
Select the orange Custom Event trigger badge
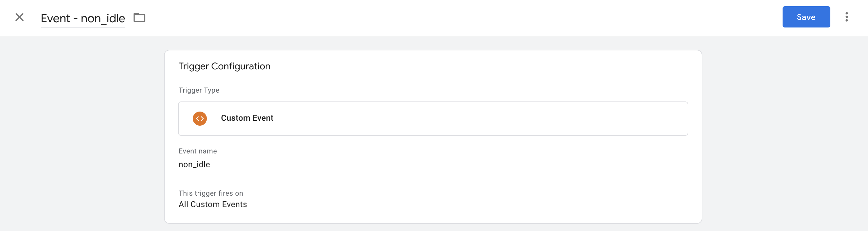199,118
